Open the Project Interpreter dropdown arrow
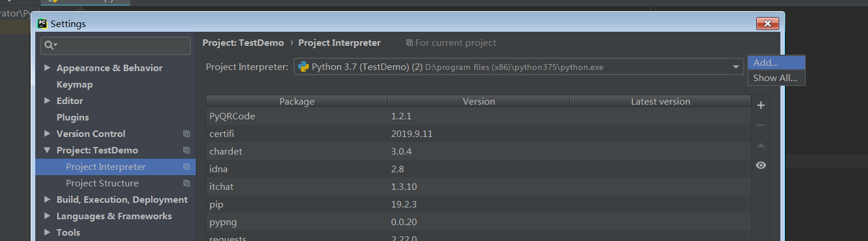 pyautogui.click(x=736, y=67)
